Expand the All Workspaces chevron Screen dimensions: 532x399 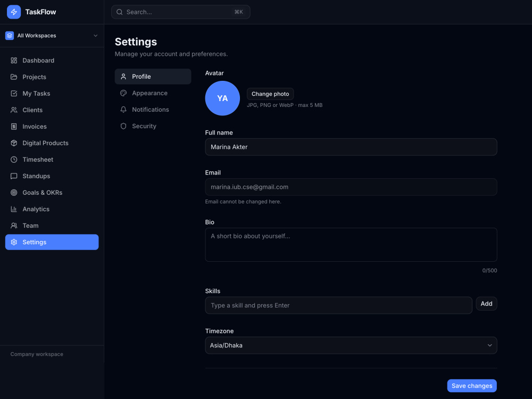pyautogui.click(x=96, y=36)
